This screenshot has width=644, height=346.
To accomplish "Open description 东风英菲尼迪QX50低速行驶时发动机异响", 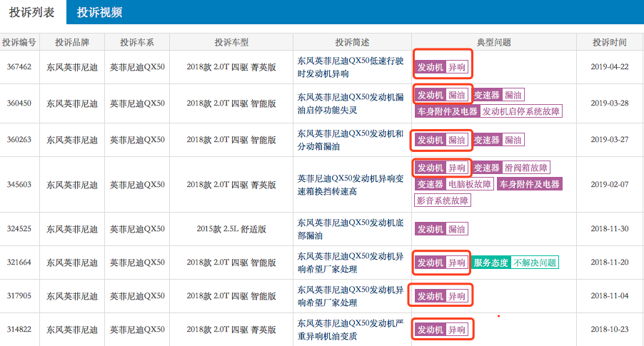I will (x=351, y=67).
